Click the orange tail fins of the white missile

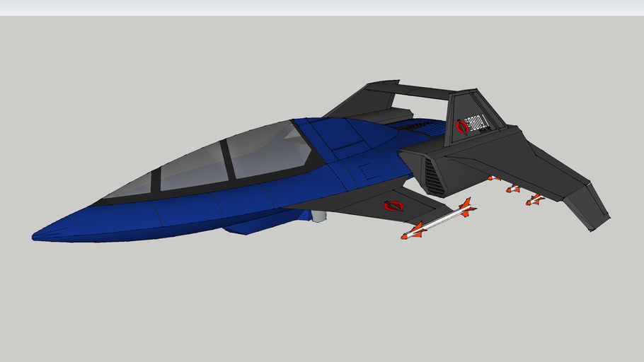[x=465, y=207]
